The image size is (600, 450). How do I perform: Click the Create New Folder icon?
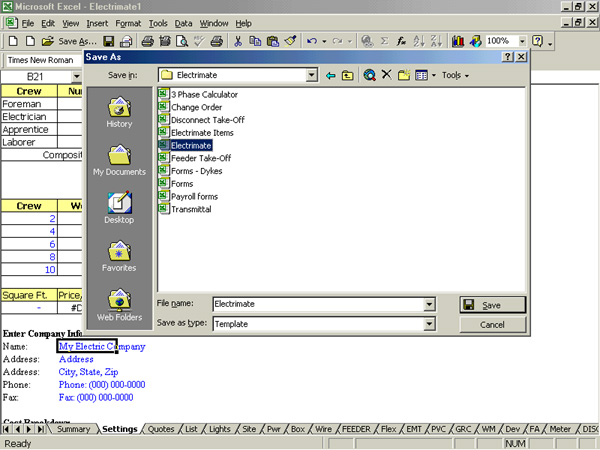(x=404, y=75)
